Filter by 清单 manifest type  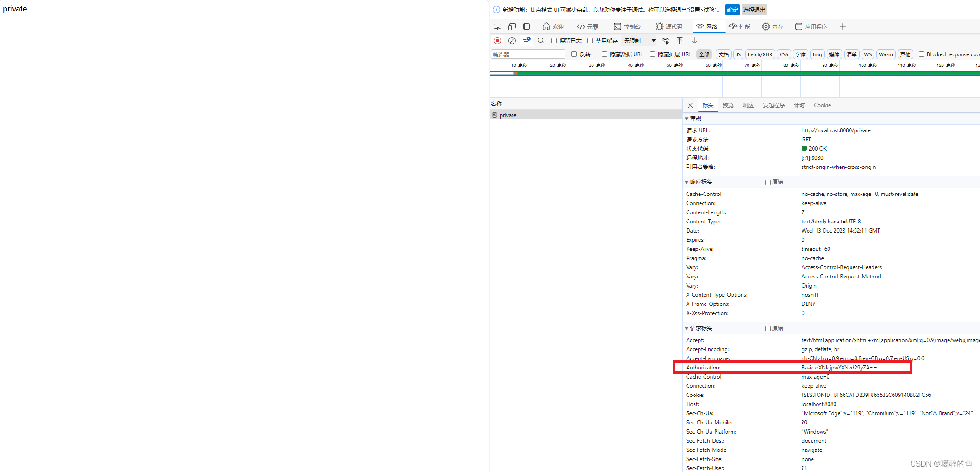[851, 54]
